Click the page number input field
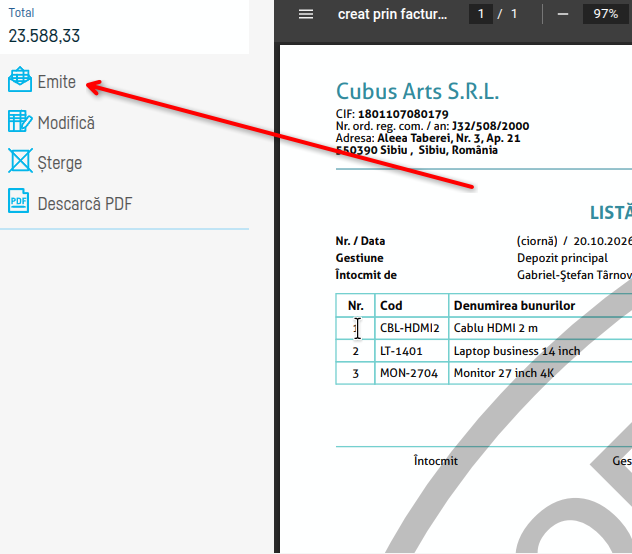This screenshot has height=554, width=632. [x=480, y=14]
